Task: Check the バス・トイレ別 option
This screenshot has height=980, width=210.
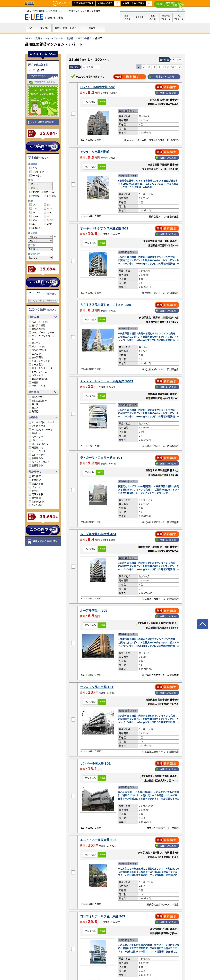Action: coord(30,322)
